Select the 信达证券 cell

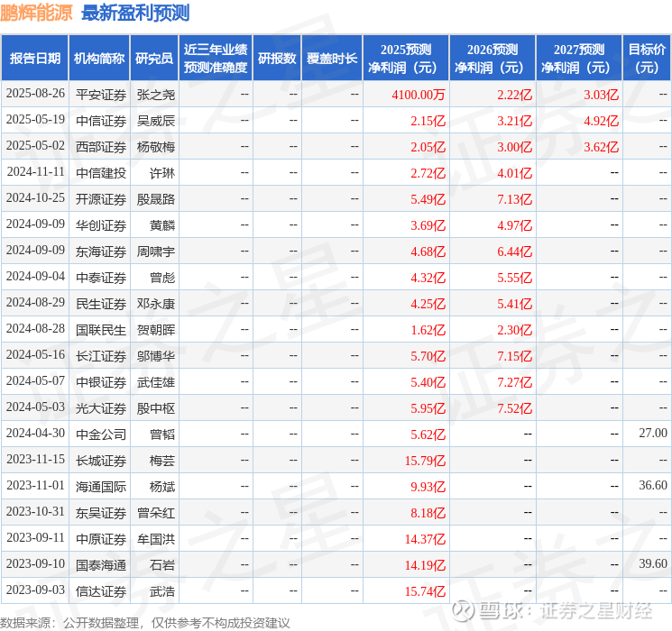101,591
